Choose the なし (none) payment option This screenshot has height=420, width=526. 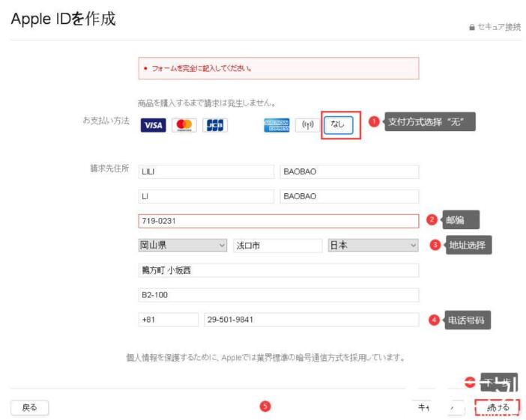[x=339, y=125]
